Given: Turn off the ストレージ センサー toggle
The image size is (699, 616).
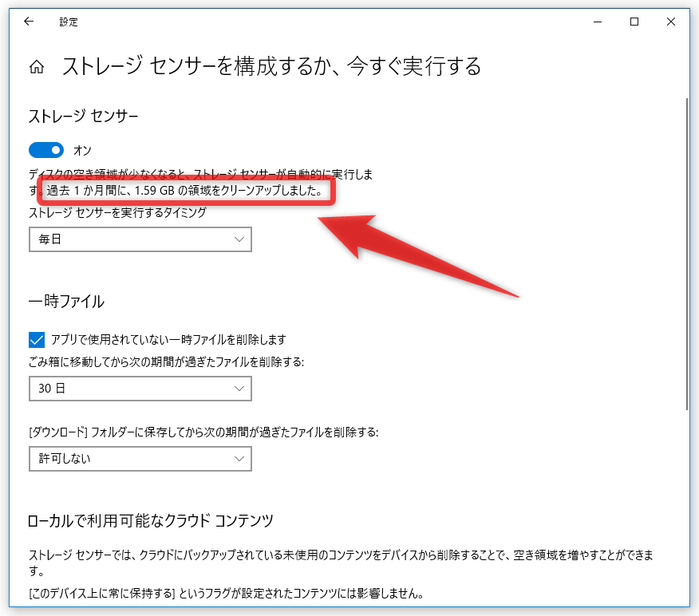Looking at the screenshot, I should pyautogui.click(x=46, y=150).
